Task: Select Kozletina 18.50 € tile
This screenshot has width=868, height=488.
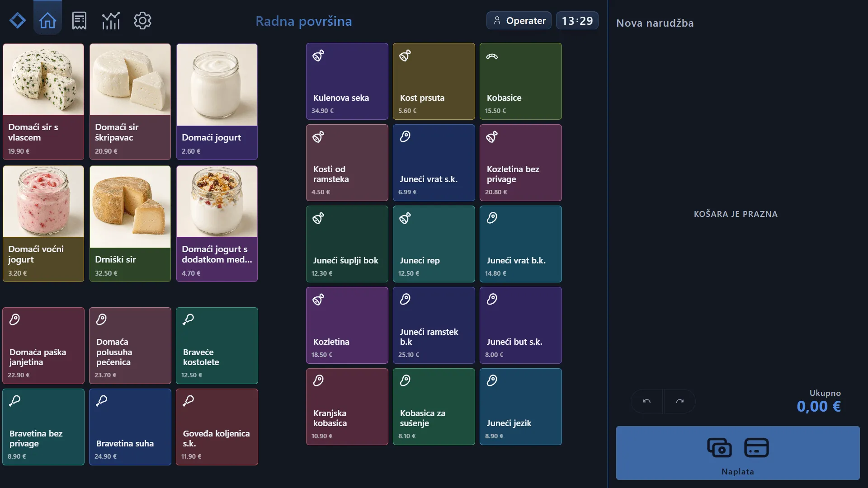Action: coord(347,325)
